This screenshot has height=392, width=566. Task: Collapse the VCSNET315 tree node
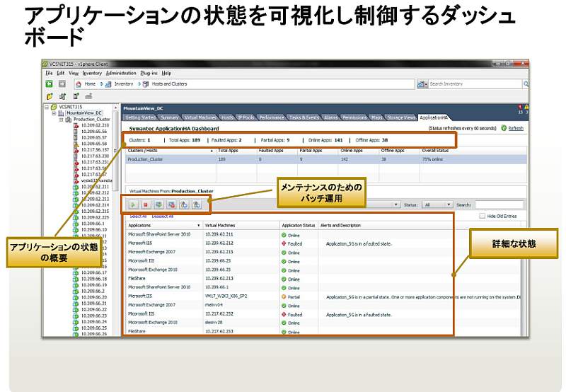coord(47,108)
